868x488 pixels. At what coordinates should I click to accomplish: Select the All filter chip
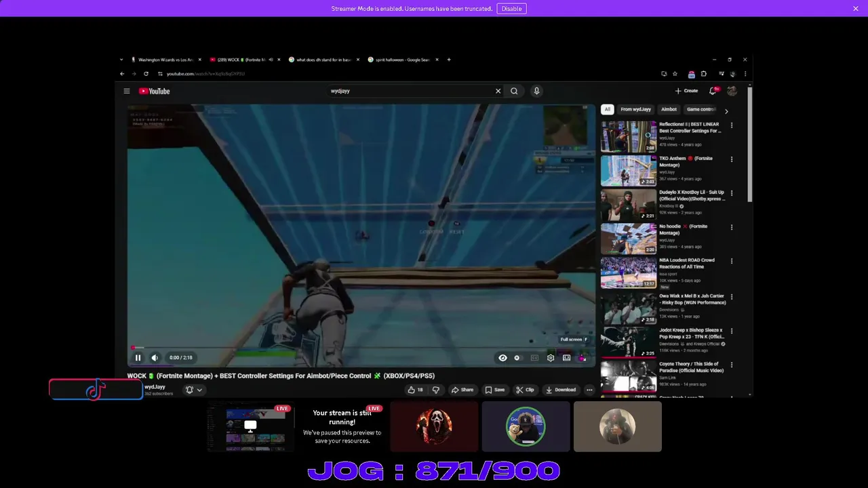607,109
